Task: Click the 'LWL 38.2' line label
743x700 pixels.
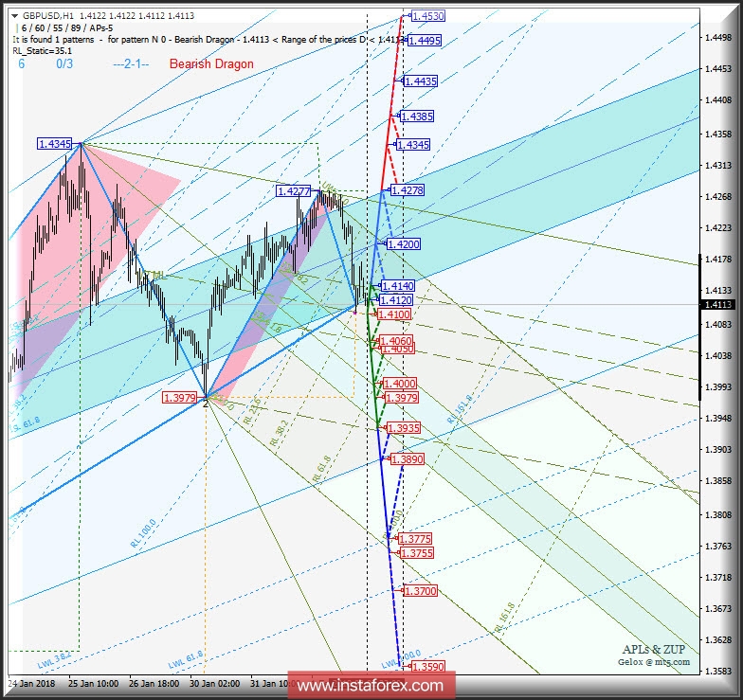Action: 55,660
